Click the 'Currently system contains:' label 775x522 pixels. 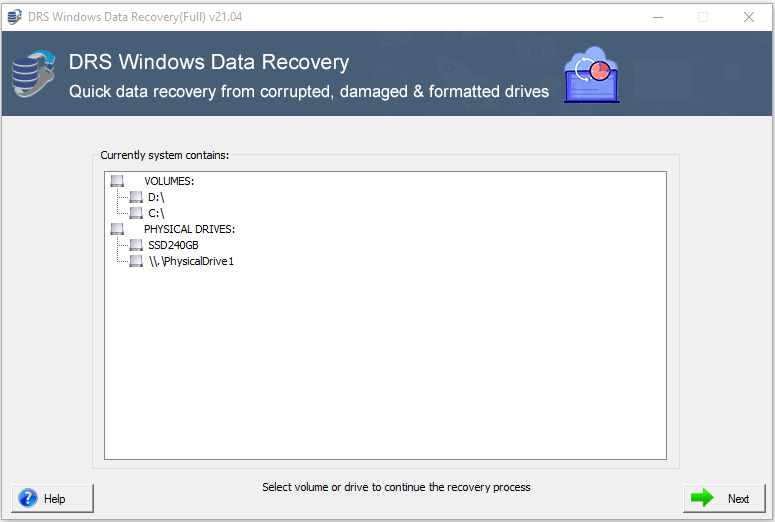point(165,155)
